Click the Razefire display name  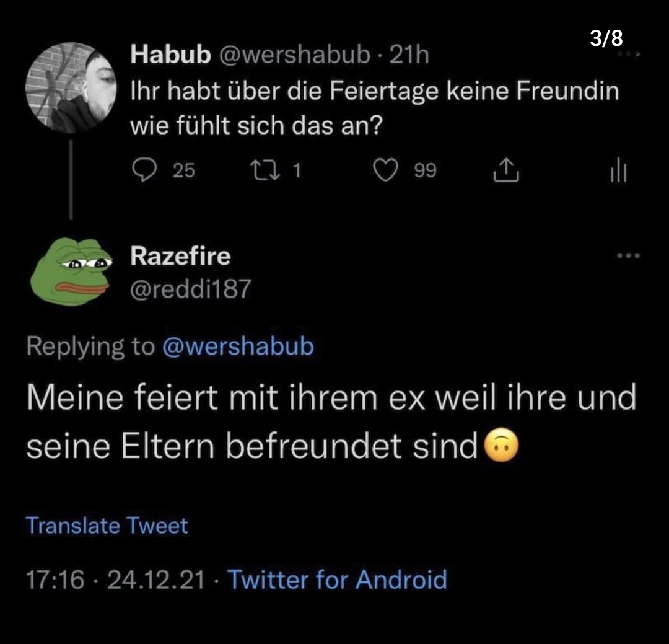tap(180, 255)
